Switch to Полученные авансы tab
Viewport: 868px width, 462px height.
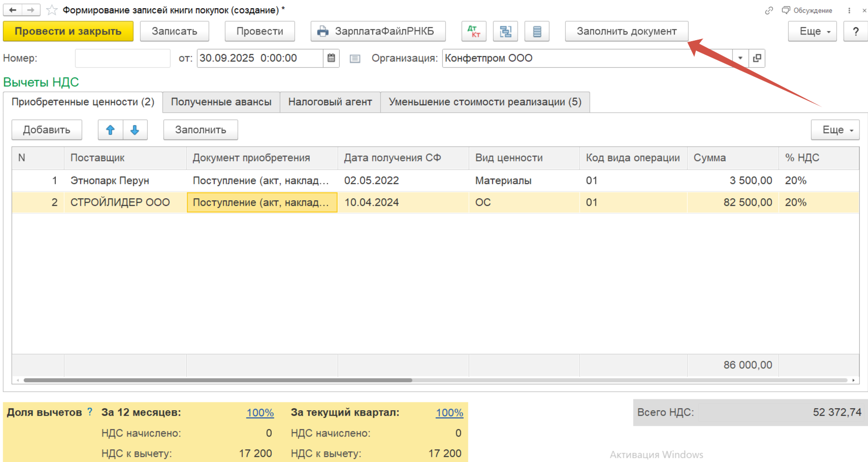221,102
